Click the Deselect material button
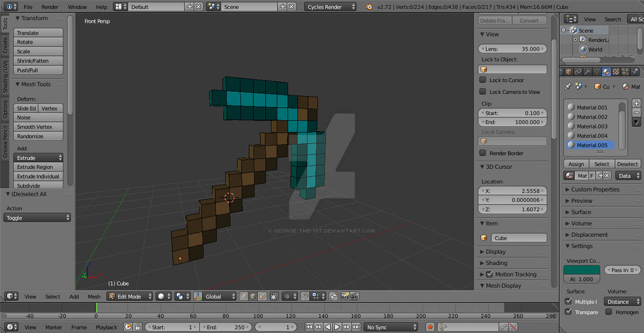 click(x=628, y=163)
